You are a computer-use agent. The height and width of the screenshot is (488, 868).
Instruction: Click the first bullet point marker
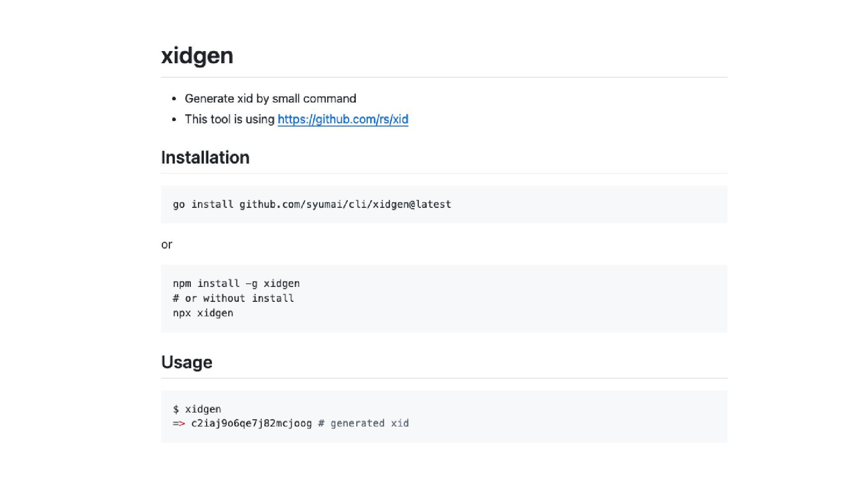[174, 99]
